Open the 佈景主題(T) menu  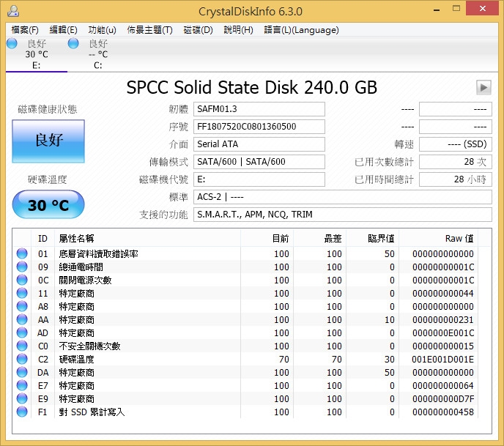pos(149,30)
